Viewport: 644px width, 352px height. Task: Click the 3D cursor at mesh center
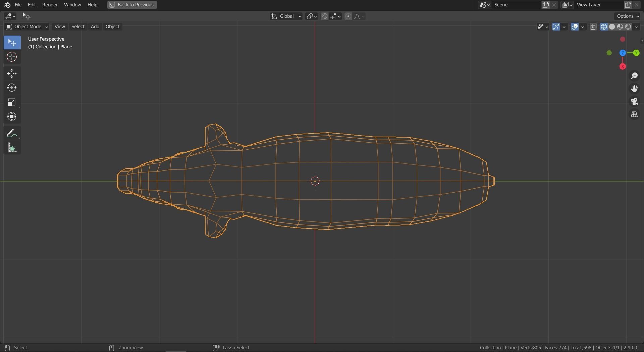coord(315,181)
